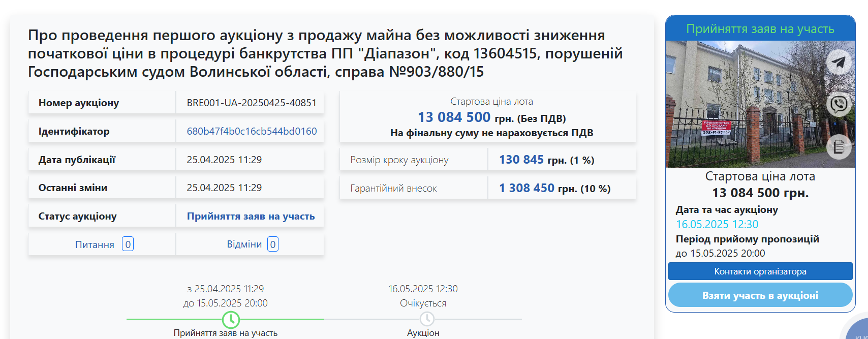
Task: Click the question count badge next to Питання
Action: point(128,244)
